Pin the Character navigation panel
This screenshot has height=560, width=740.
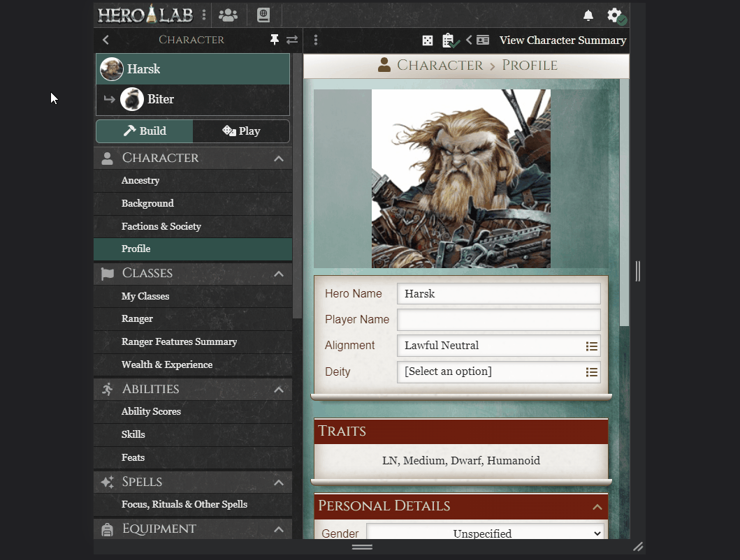pos(274,40)
